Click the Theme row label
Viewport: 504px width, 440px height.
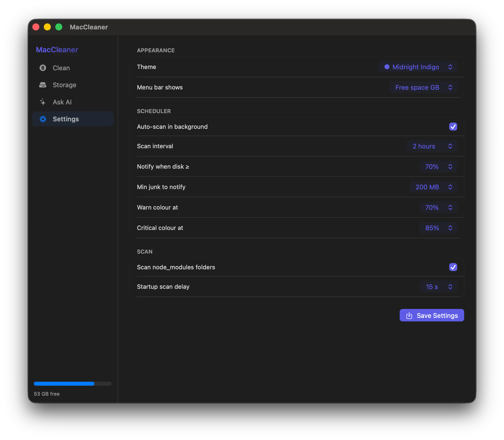pos(146,67)
